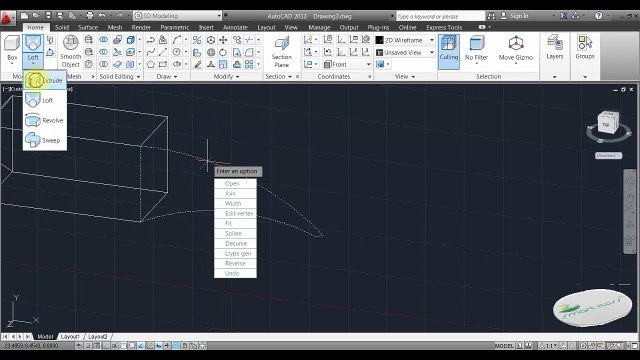This screenshot has width=640, height=360.
Task: Expand the Solid Editing panel
Action: point(120,76)
